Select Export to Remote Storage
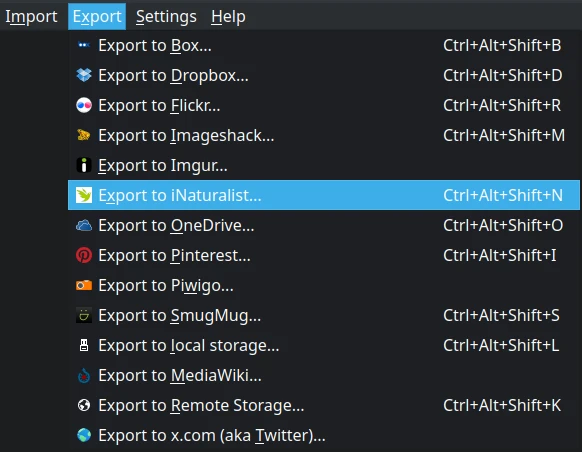582x452 pixels. 324,405
